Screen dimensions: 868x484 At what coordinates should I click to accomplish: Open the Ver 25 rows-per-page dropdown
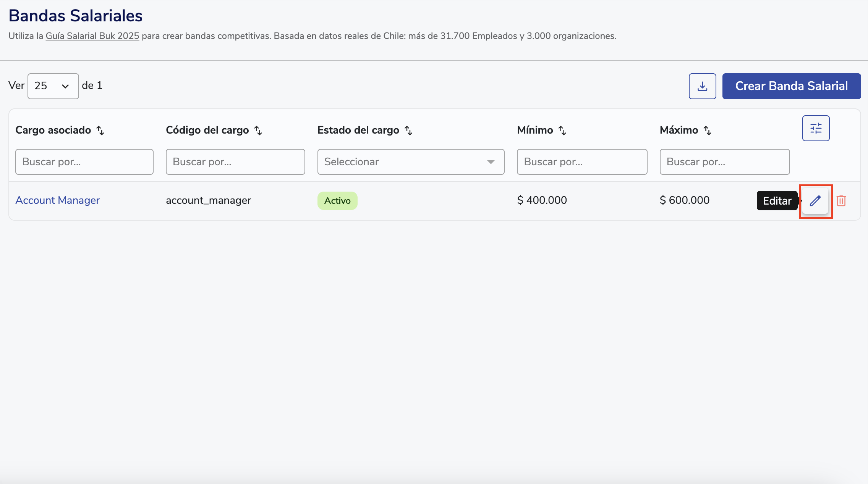[x=53, y=86]
